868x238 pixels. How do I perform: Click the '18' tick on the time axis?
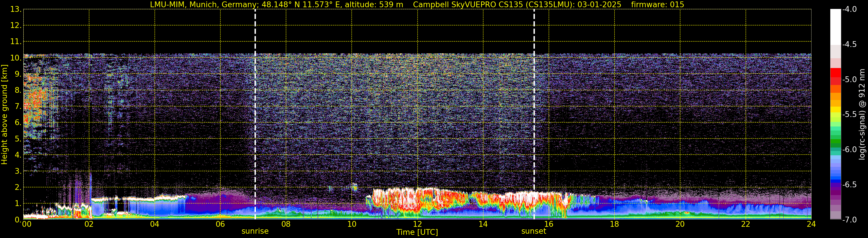click(x=615, y=224)
